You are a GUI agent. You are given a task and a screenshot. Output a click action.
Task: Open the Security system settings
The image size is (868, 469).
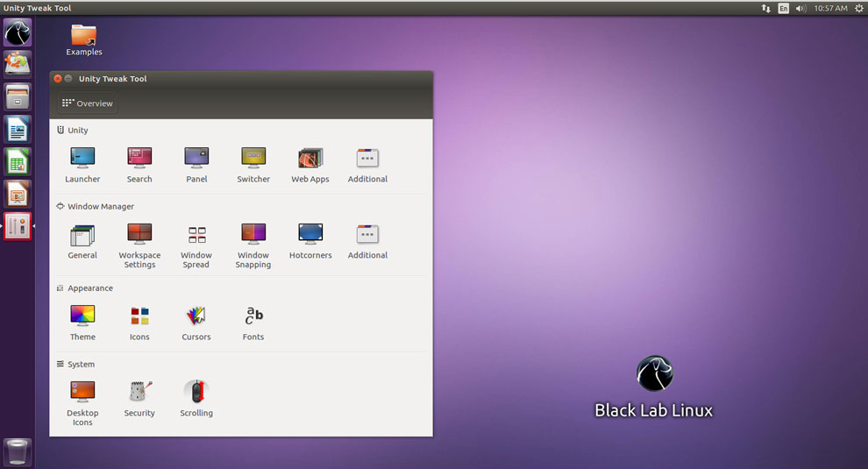click(x=139, y=399)
